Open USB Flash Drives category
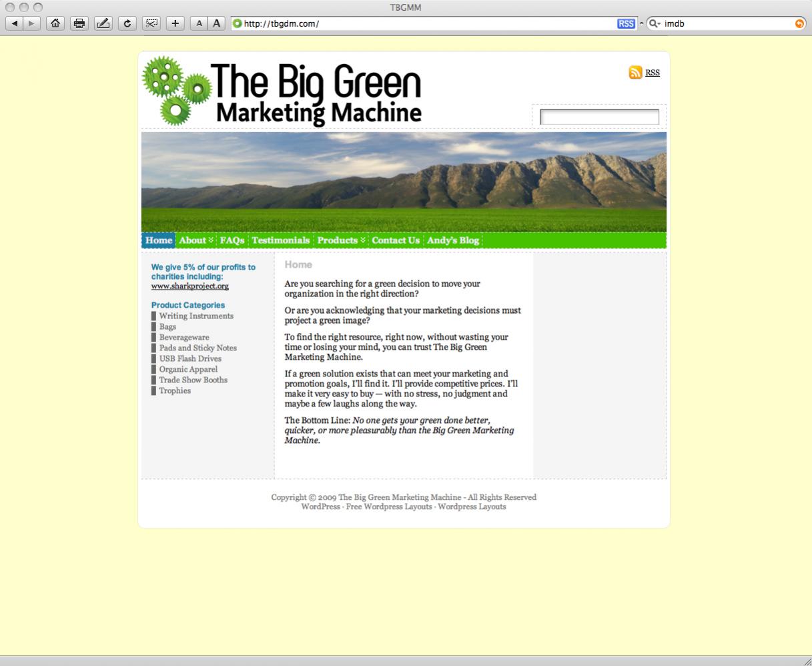Screen dimensions: 812x666 pos(190,359)
